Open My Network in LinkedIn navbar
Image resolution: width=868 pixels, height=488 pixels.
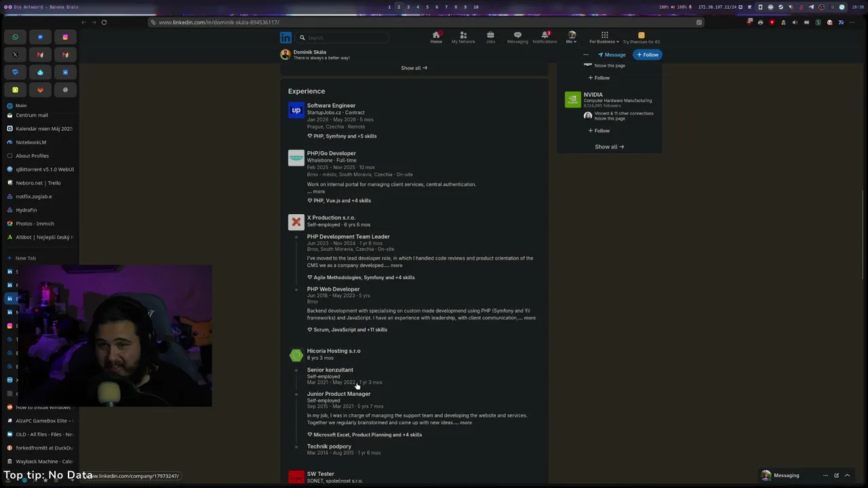click(x=463, y=38)
